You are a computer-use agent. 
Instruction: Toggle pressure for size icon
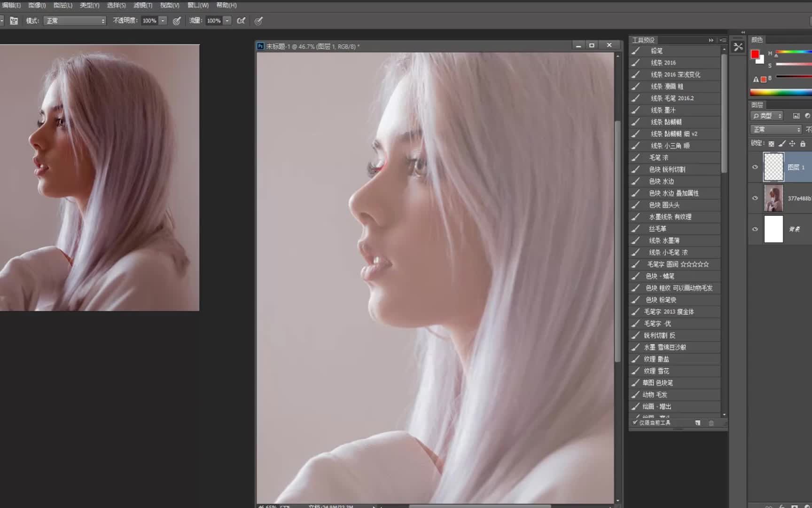[x=258, y=21]
